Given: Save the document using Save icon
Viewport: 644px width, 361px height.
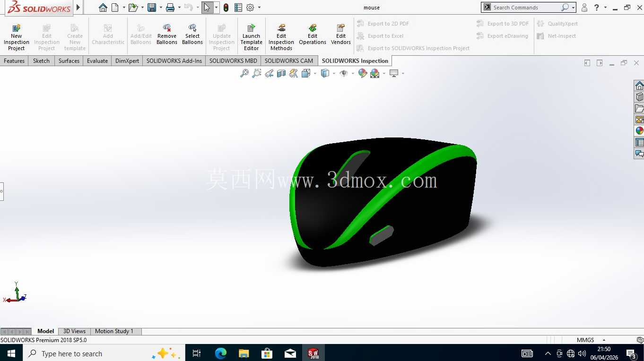Looking at the screenshot, I should click(x=152, y=8).
